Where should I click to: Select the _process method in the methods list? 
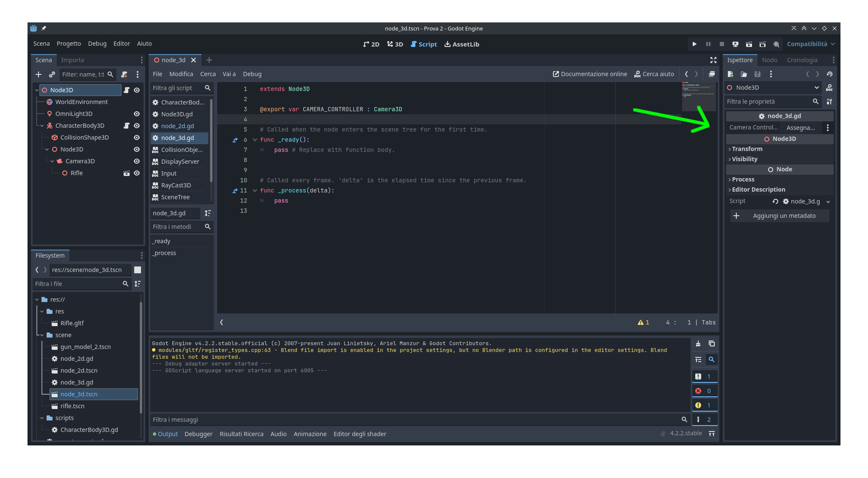pyautogui.click(x=181, y=253)
